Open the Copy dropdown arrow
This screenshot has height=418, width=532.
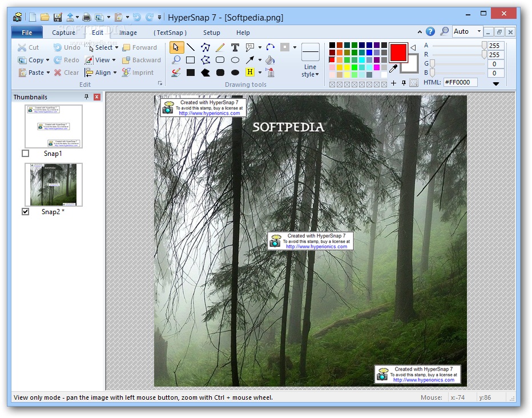click(47, 60)
